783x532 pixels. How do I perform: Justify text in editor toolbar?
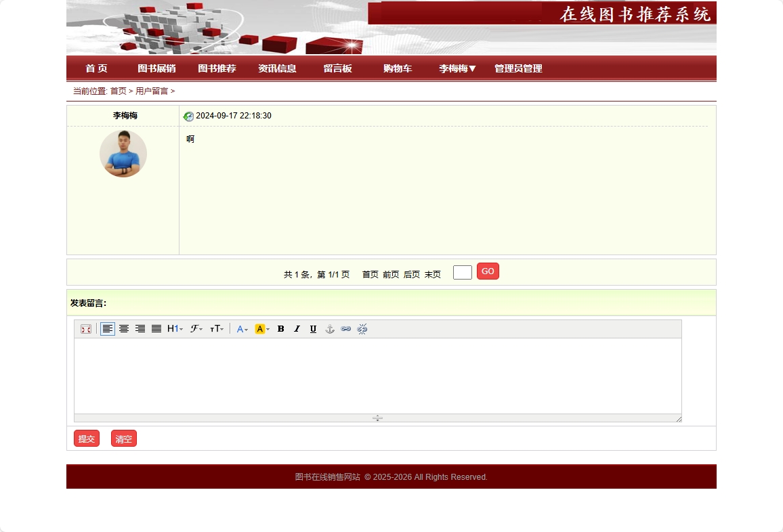[156, 329]
